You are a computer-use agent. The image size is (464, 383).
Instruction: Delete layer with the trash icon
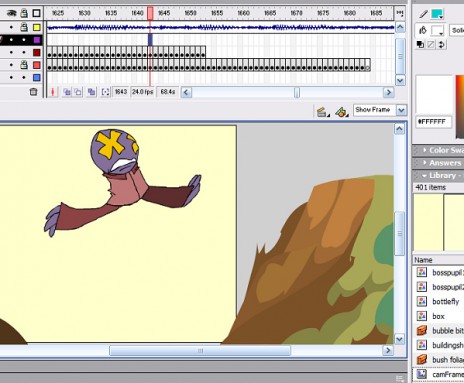[33, 92]
